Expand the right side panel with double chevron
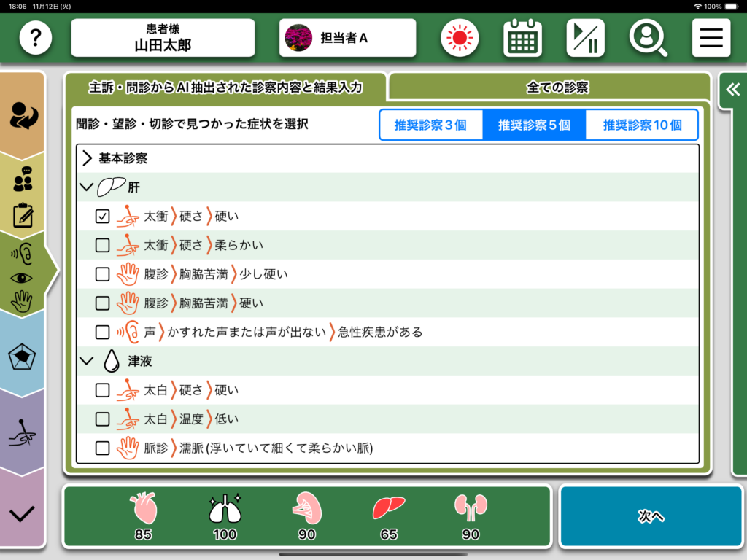The height and width of the screenshot is (560, 747). pyautogui.click(x=732, y=90)
